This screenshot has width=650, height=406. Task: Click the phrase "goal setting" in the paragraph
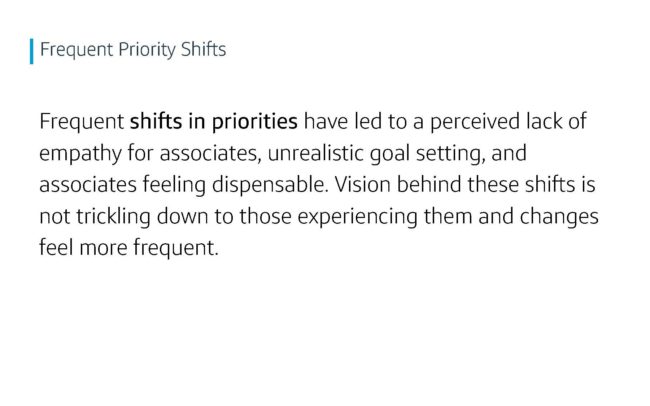point(425,153)
